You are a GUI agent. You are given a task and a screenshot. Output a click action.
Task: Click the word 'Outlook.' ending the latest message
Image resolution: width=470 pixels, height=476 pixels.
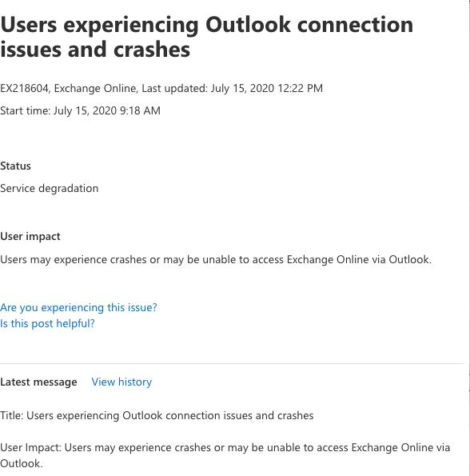[x=22, y=463]
